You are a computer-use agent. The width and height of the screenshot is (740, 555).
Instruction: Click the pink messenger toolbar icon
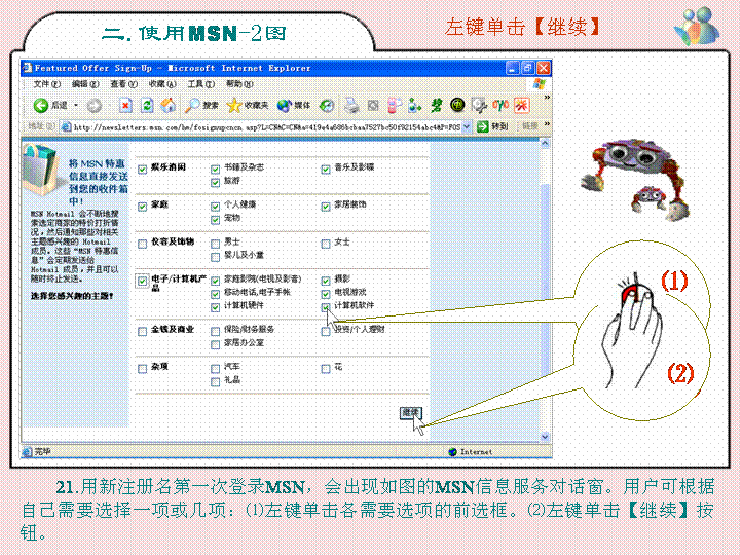[x=394, y=105]
